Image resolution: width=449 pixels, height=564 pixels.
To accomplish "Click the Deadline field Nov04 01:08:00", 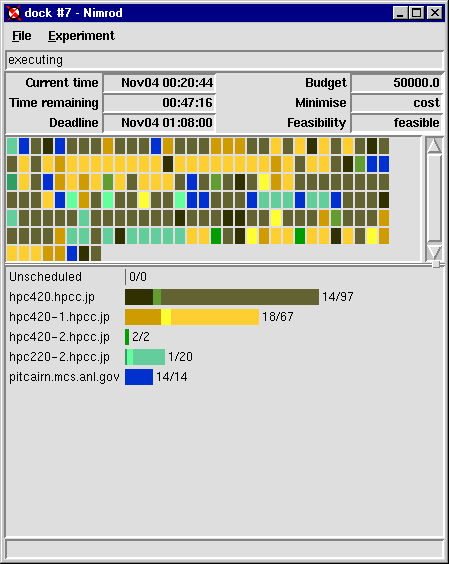I will click(x=159, y=123).
